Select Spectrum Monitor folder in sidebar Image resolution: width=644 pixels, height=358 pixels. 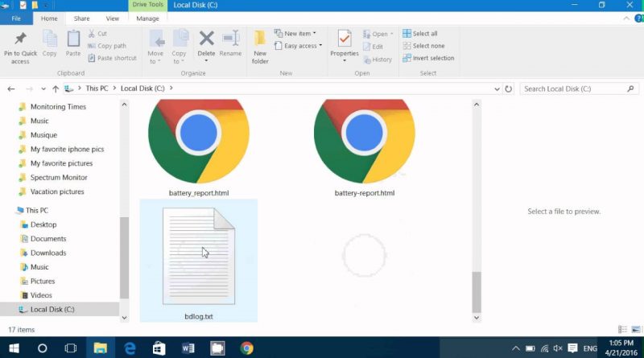[60, 177]
